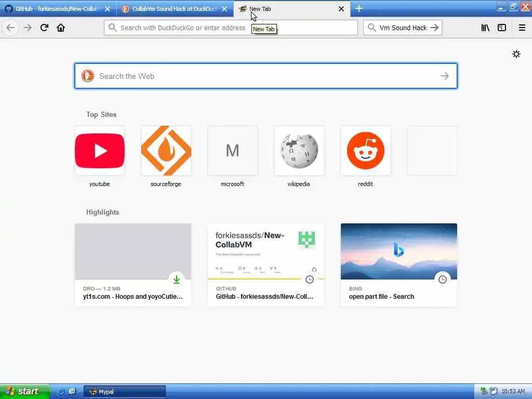Click the second system tray icon
Image resolution: width=532 pixels, height=399 pixels.
point(494,391)
